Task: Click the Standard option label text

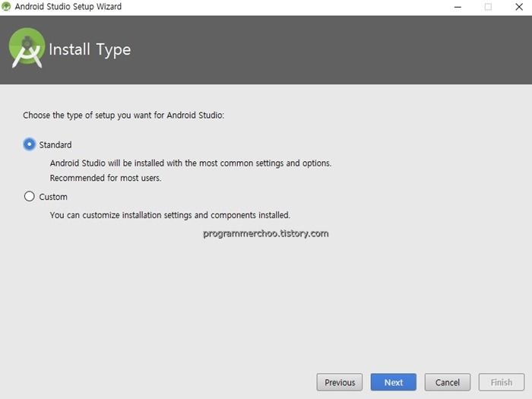Action: click(x=55, y=145)
